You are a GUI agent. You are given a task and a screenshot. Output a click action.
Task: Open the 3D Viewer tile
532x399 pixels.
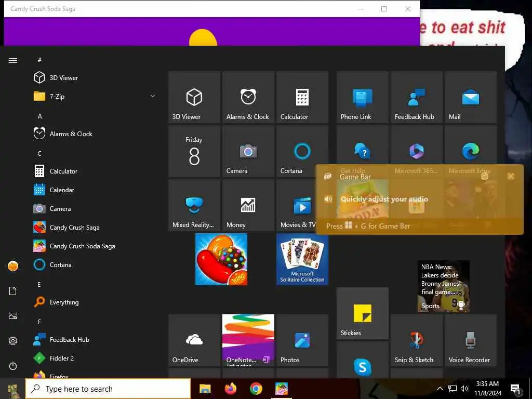[194, 97]
